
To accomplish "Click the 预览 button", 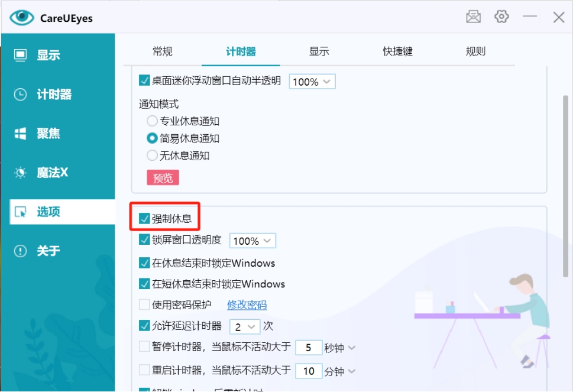I will coord(162,177).
